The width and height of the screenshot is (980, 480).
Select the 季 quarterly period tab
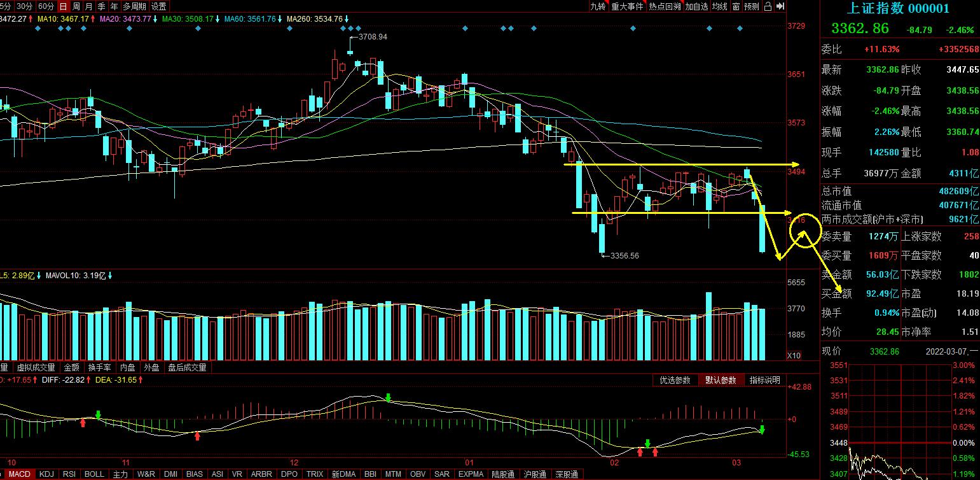click(101, 6)
